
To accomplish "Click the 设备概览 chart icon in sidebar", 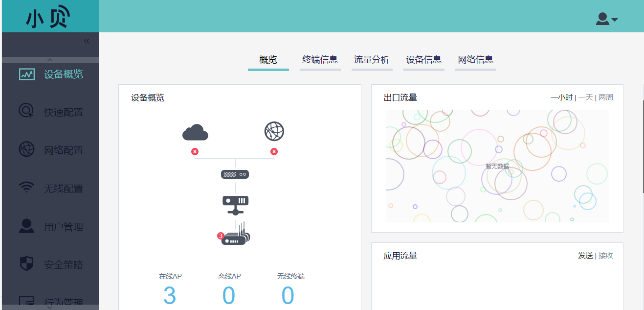I will 27,74.
